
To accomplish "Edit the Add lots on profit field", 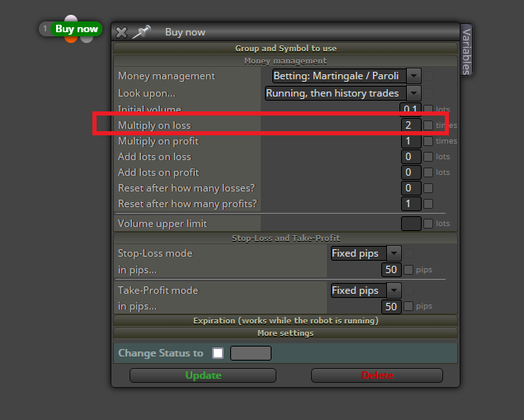I will coord(411,172).
